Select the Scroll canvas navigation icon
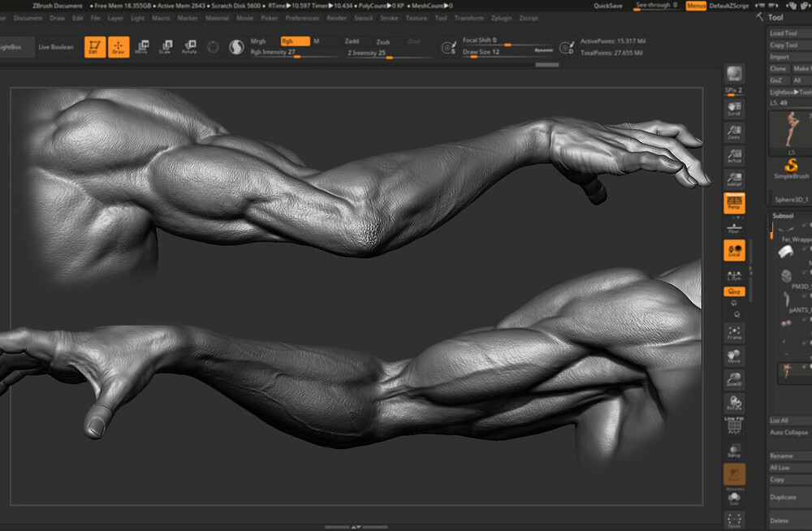The image size is (812, 531). pos(734,108)
